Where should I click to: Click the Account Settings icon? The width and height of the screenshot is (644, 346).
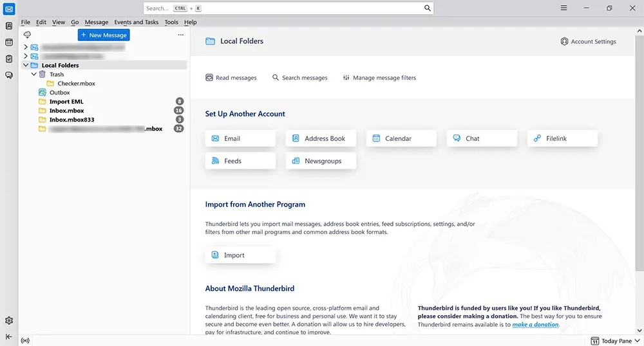pyautogui.click(x=564, y=41)
